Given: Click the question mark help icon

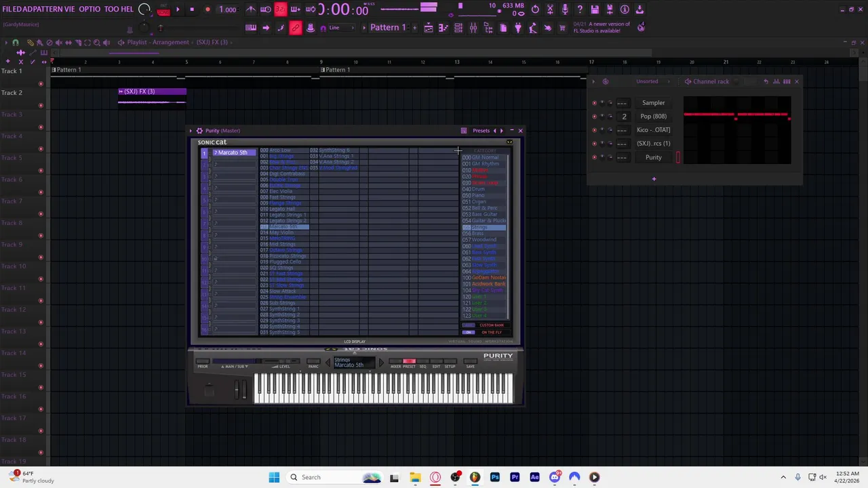Looking at the screenshot, I should (580, 9).
